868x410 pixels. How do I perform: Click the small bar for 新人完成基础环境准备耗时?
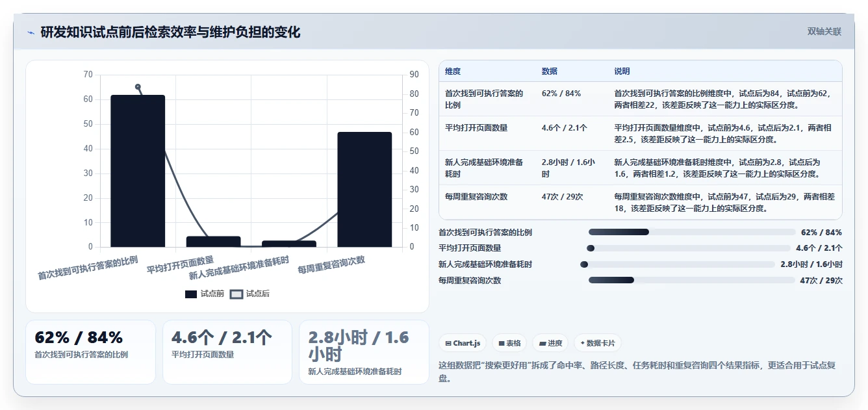(x=289, y=244)
